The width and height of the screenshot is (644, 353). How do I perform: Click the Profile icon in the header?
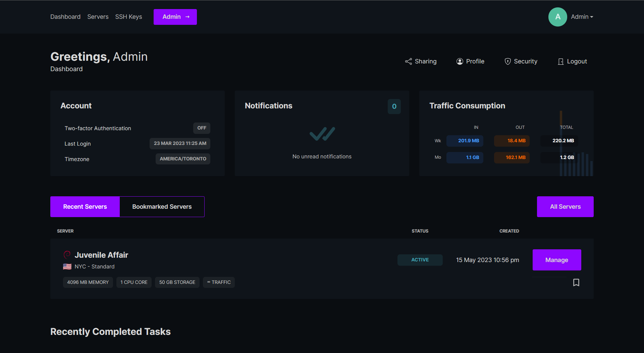click(x=460, y=61)
